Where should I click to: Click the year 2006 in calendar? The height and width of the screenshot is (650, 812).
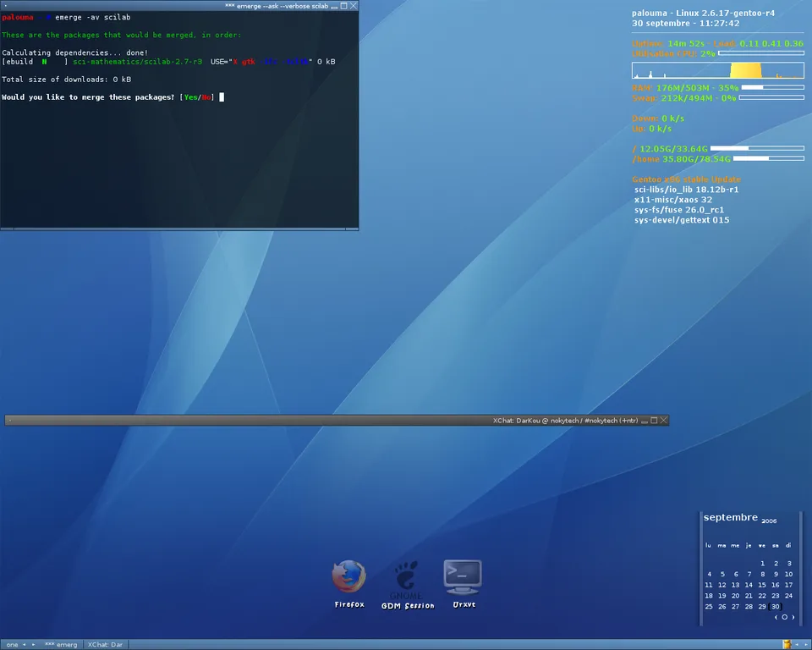tap(769, 521)
